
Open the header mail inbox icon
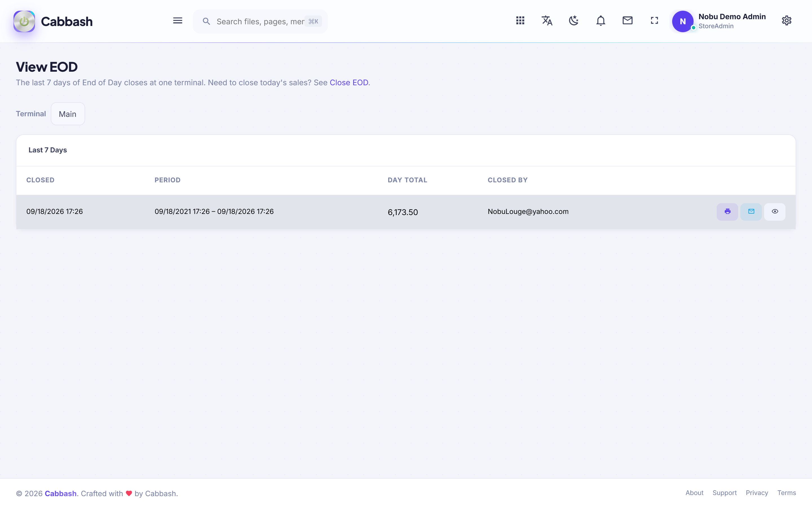(627, 21)
